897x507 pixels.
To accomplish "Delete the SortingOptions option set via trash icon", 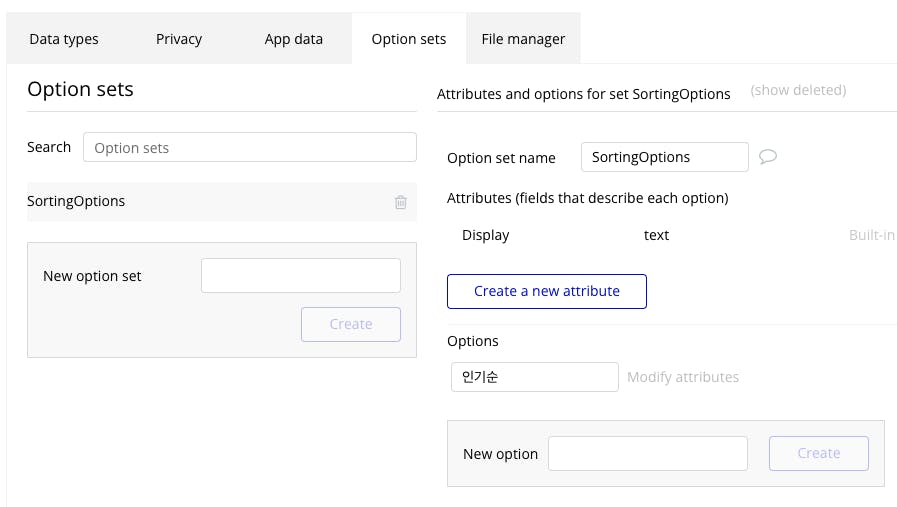I will coord(400,202).
